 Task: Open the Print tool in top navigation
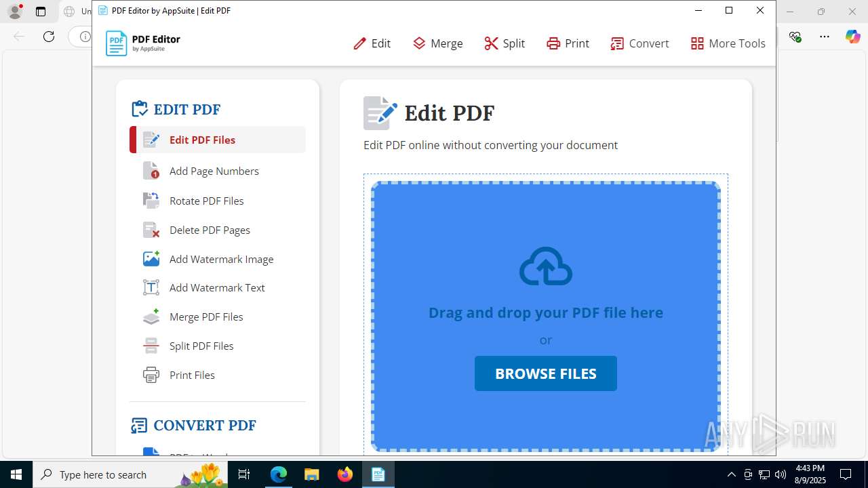pos(568,43)
